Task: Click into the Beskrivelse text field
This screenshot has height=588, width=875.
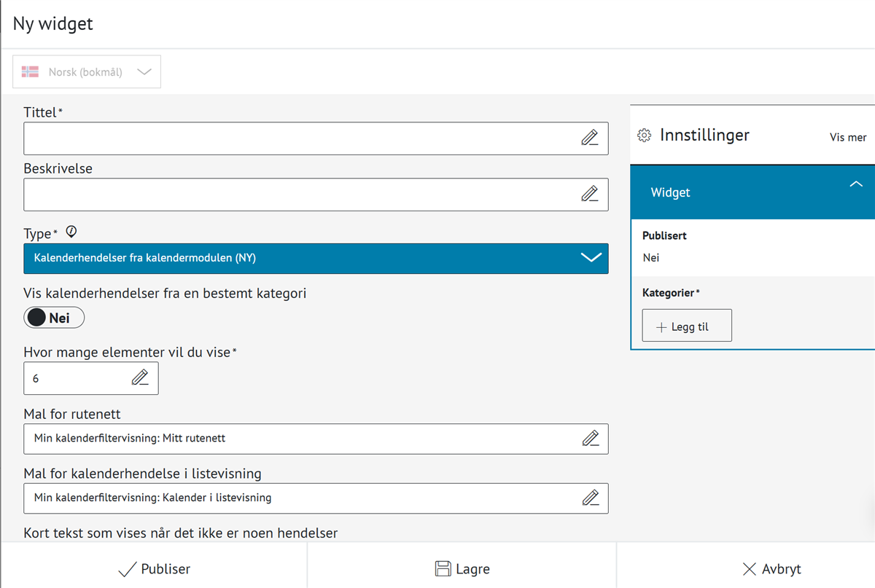Action: click(x=299, y=195)
